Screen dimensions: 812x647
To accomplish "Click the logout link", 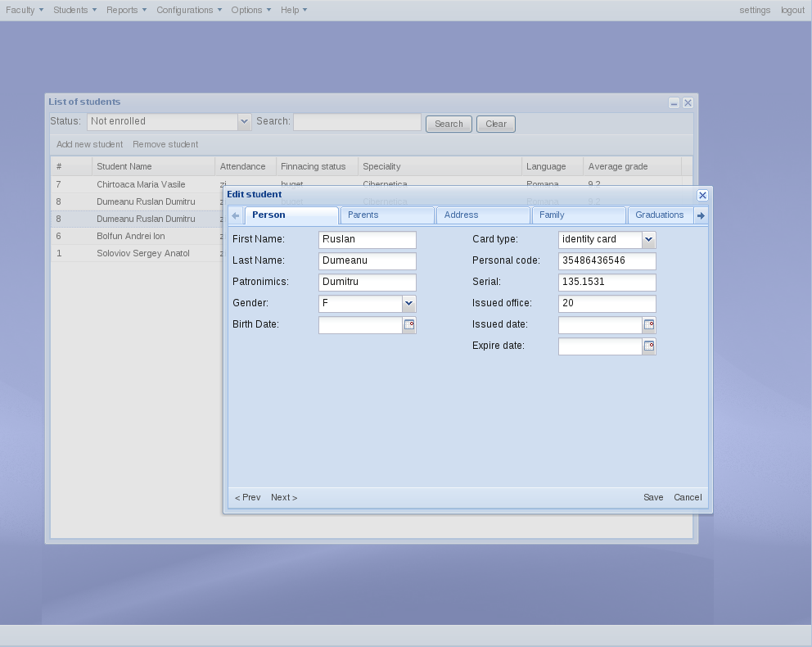I will click(792, 10).
